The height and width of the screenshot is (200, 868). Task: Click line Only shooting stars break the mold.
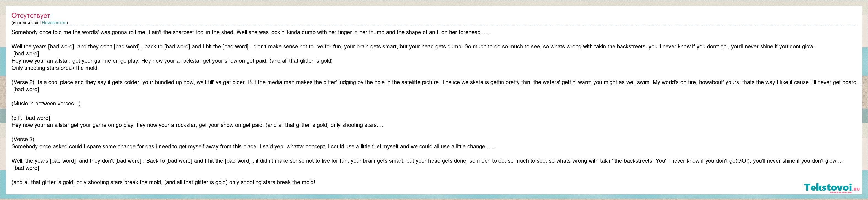tap(55, 68)
